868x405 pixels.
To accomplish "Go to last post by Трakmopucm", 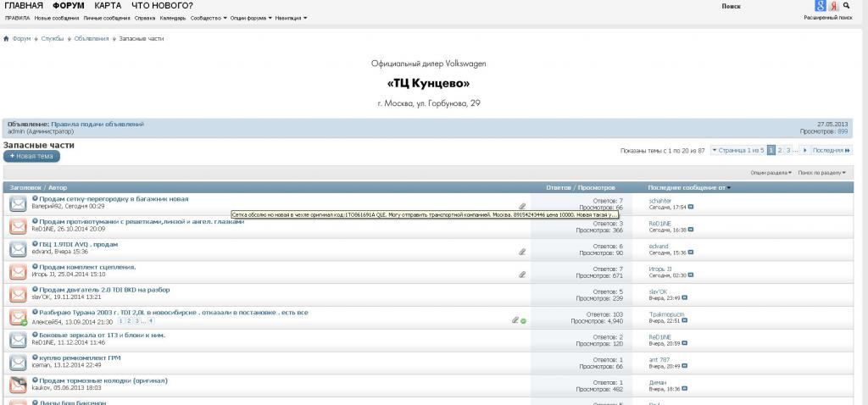I will [685, 321].
